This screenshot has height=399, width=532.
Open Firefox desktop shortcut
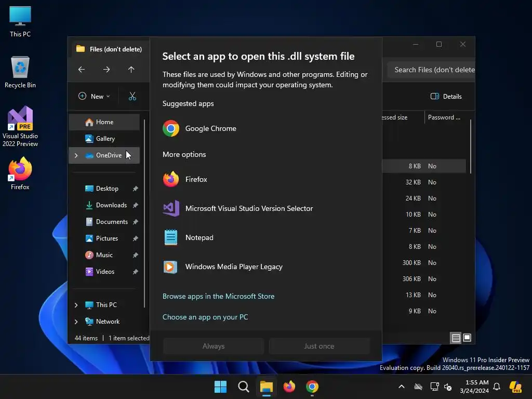(x=20, y=174)
